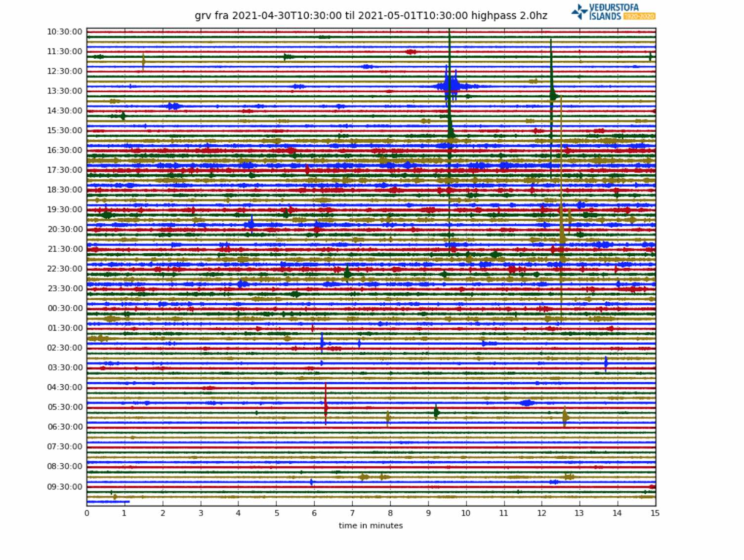Image resolution: width=744 pixels, height=560 pixels.
Task: Click the olive burst near minute 12.6 on 06:00 trace
Action: coord(565,417)
